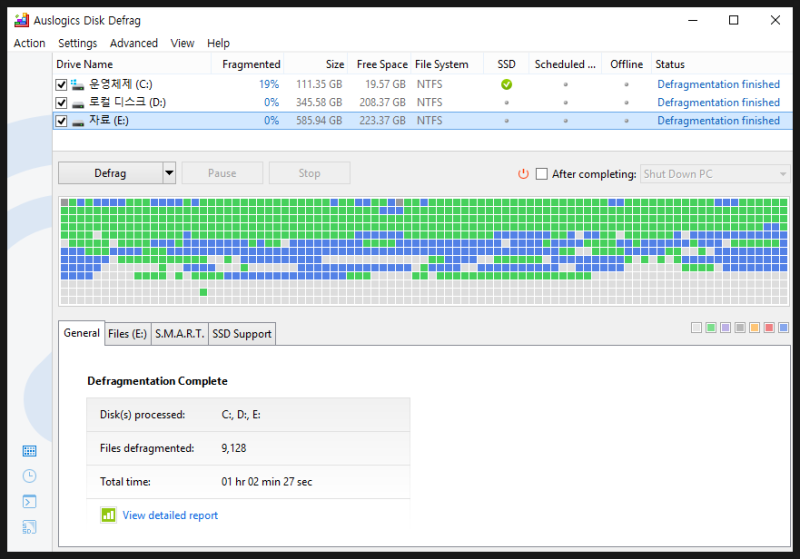Click the gray legend color swatch

click(740, 327)
